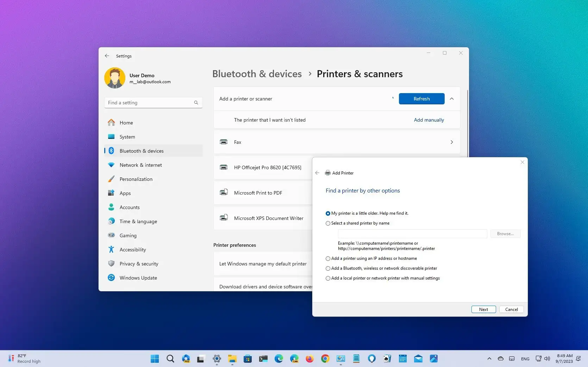Open Microsoft XPS Document Writer printer

click(x=263, y=218)
